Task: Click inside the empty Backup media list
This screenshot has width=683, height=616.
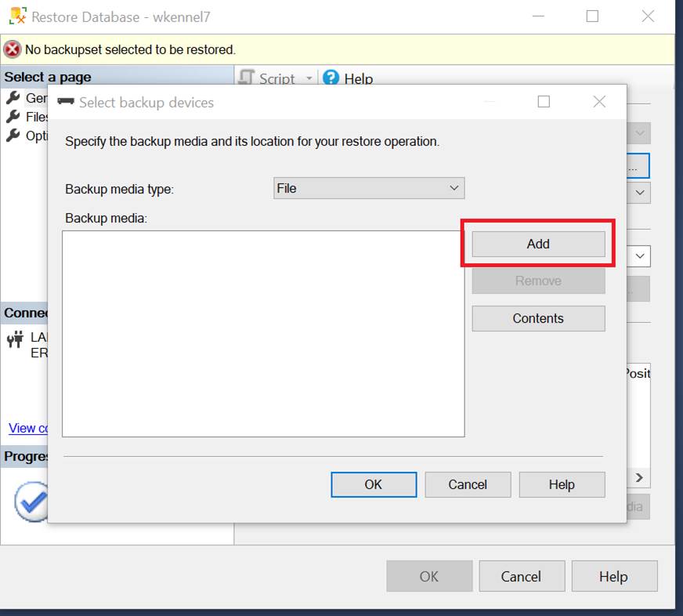Action: tap(263, 333)
